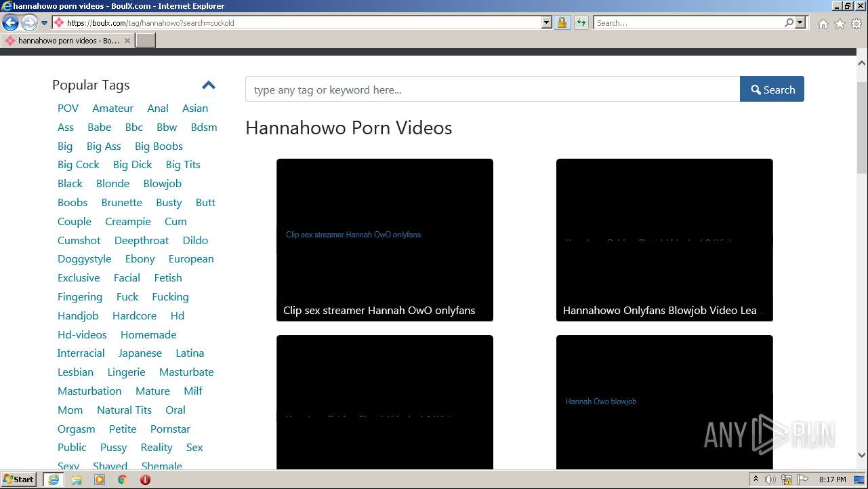Open the security lock report icon
The width and height of the screenshot is (868, 489).
click(562, 23)
